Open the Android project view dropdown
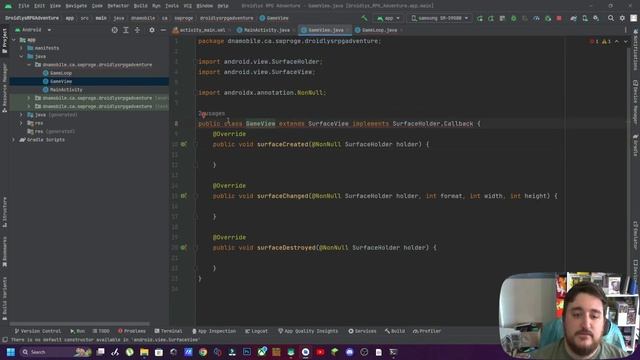Viewport: 640px width, 360px height. coord(33,30)
